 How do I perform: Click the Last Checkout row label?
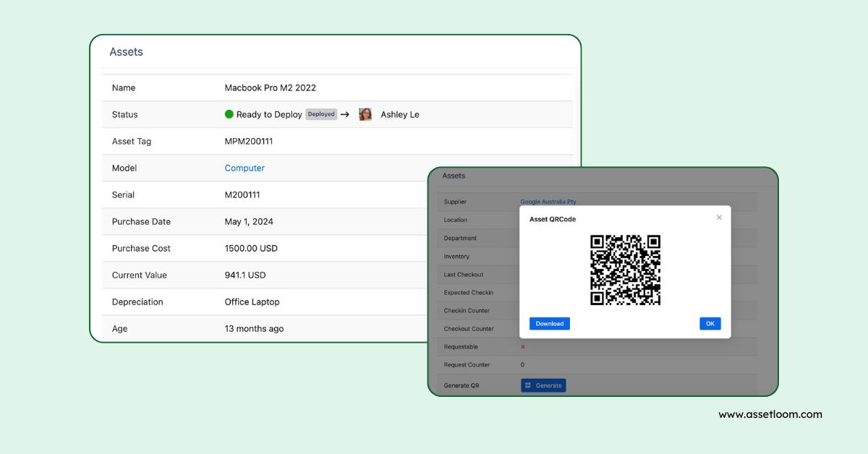[x=464, y=275]
